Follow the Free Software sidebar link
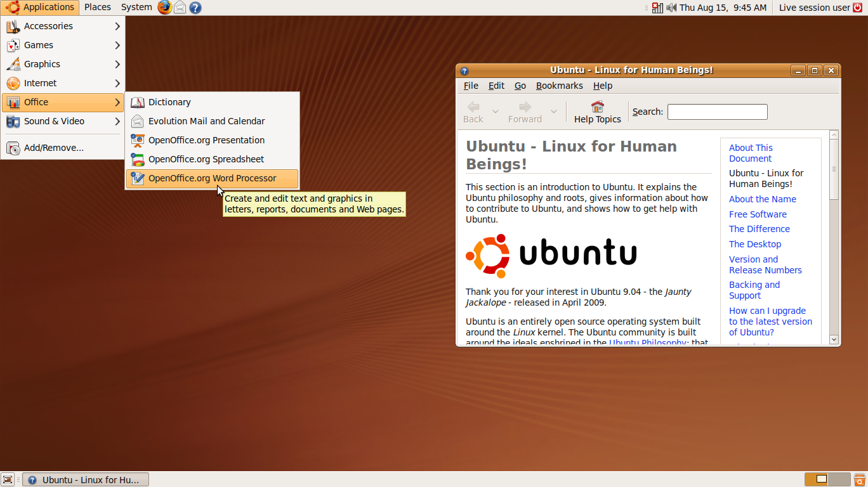Viewport: 868px width, 487px height. click(x=758, y=214)
